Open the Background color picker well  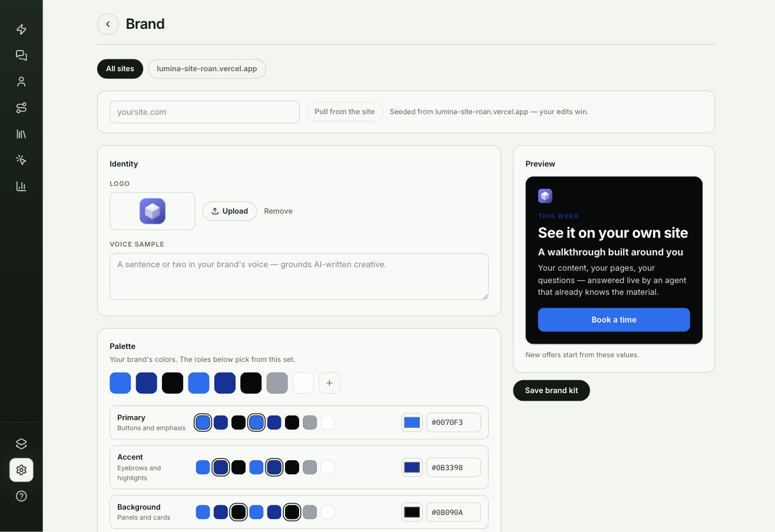pyautogui.click(x=412, y=512)
